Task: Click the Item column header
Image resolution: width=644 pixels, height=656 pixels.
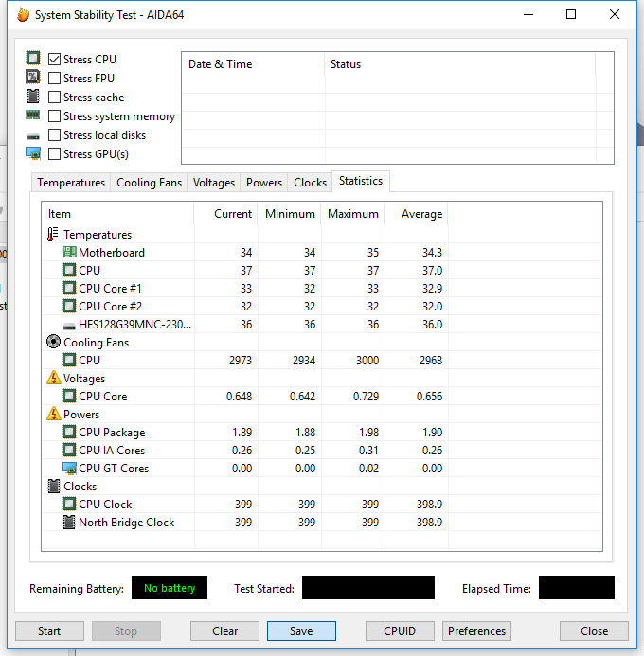Action: coord(118,214)
